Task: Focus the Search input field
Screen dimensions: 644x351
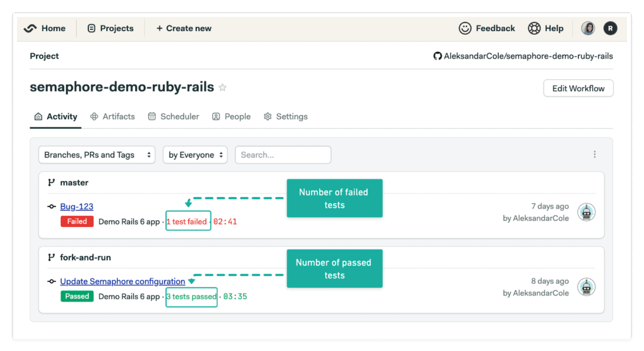Action: (x=283, y=155)
